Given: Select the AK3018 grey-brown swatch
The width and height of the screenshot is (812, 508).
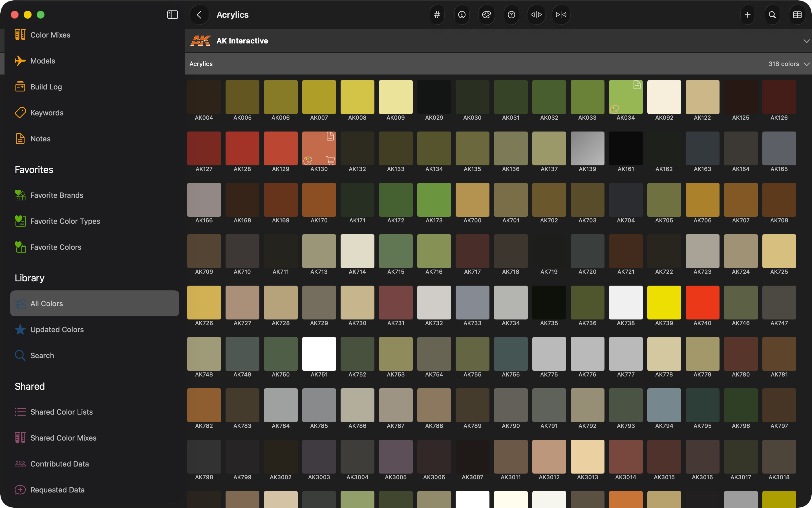Looking at the screenshot, I should (779, 457).
